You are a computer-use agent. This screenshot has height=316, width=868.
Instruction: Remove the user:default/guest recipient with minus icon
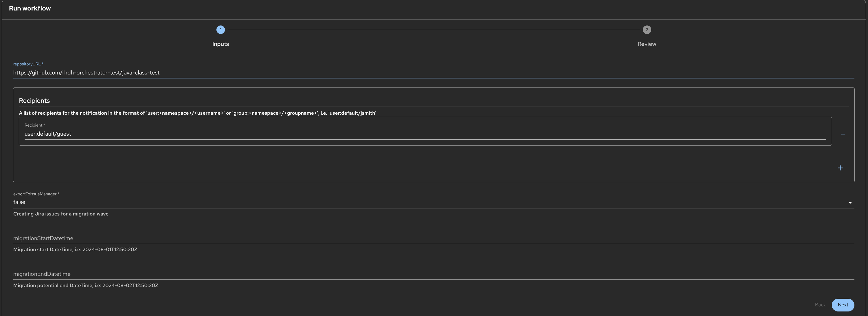coord(843,134)
